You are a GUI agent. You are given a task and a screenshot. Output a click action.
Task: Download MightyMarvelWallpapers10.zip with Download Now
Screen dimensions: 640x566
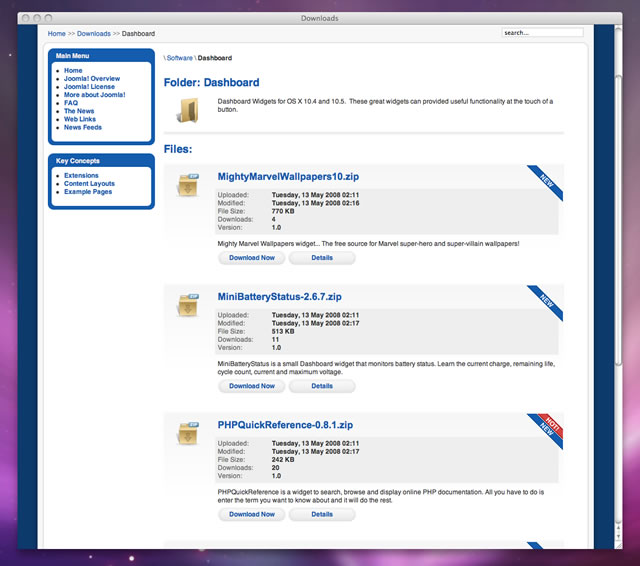252,258
